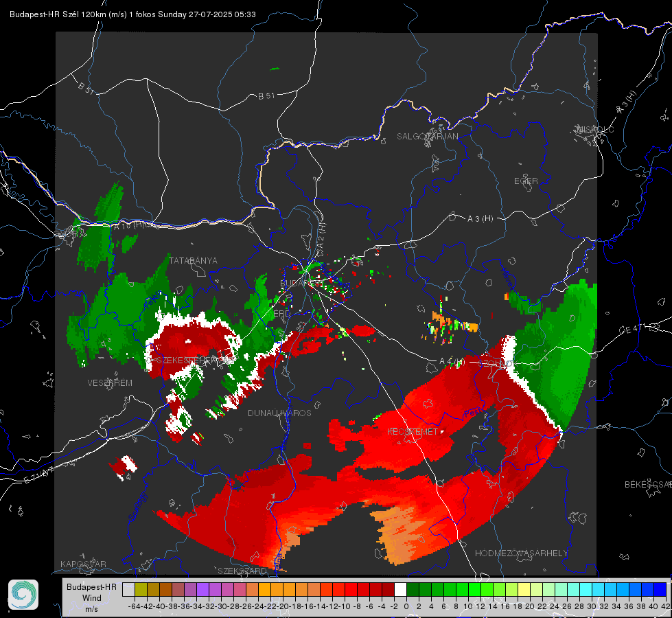
Task: Click the 'Pest' county label
Action: click(473, 413)
